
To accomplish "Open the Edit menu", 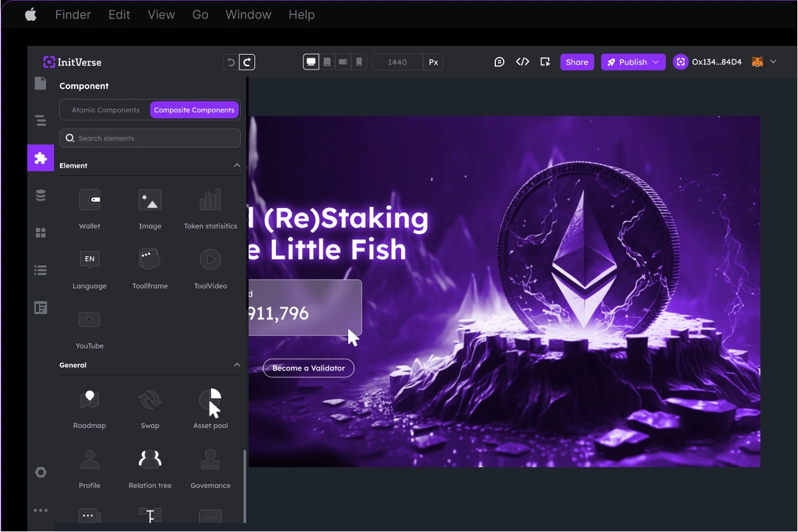I will (119, 14).
